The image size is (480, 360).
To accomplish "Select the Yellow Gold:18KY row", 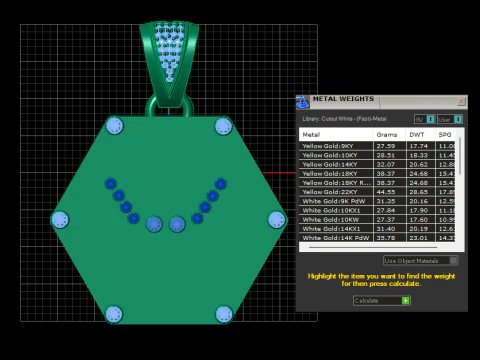I will pos(377,174).
